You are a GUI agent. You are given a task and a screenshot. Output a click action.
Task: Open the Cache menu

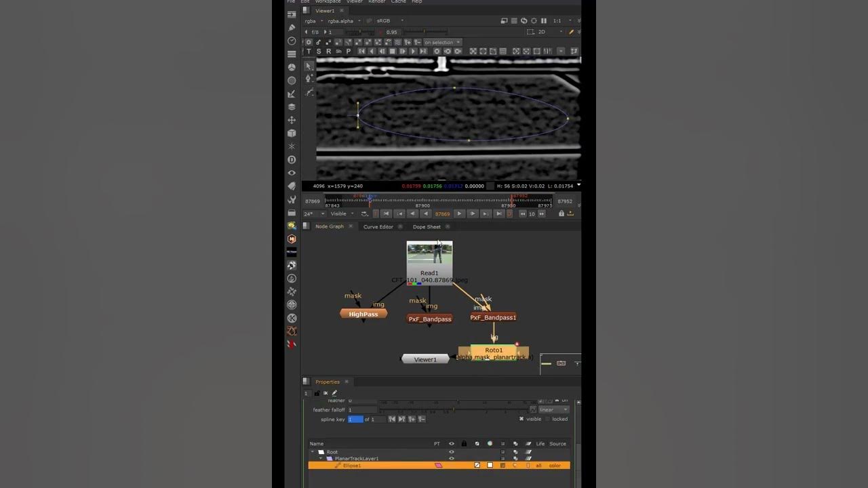(399, 1)
